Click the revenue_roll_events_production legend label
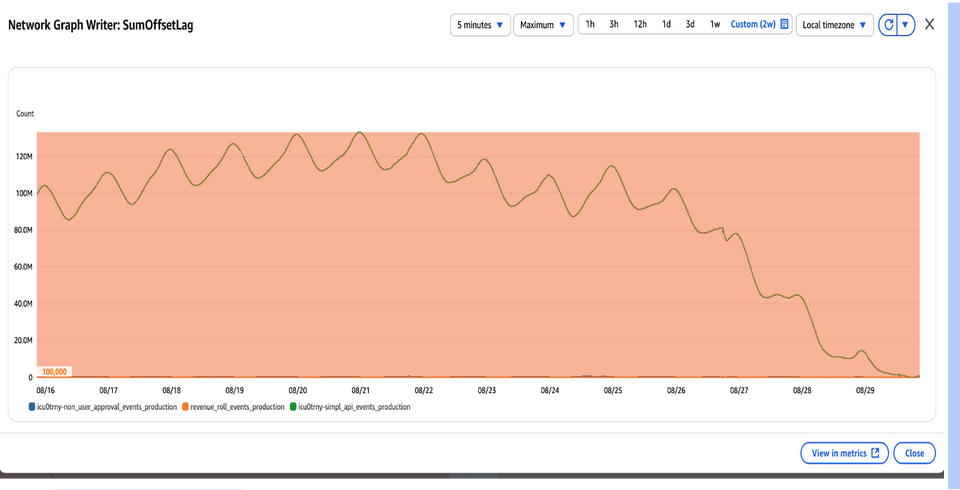Image resolution: width=960 pixels, height=490 pixels. pyautogui.click(x=238, y=407)
